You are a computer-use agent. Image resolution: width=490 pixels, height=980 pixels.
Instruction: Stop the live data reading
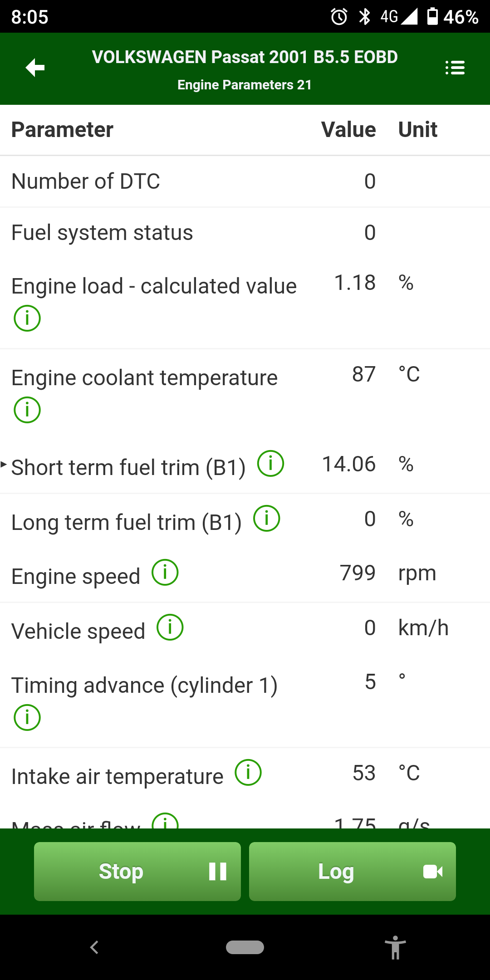[x=137, y=871]
